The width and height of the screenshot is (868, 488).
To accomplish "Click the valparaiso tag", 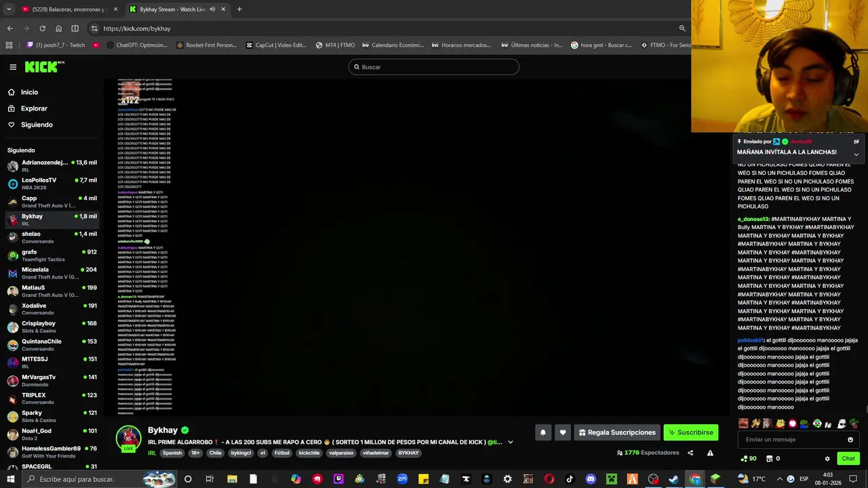I will coord(341,453).
